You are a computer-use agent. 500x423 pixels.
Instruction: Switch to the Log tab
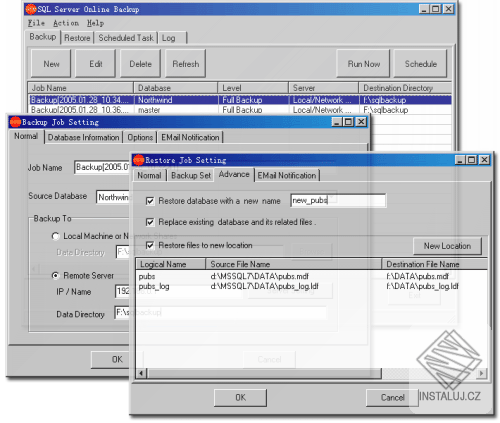tap(172, 38)
